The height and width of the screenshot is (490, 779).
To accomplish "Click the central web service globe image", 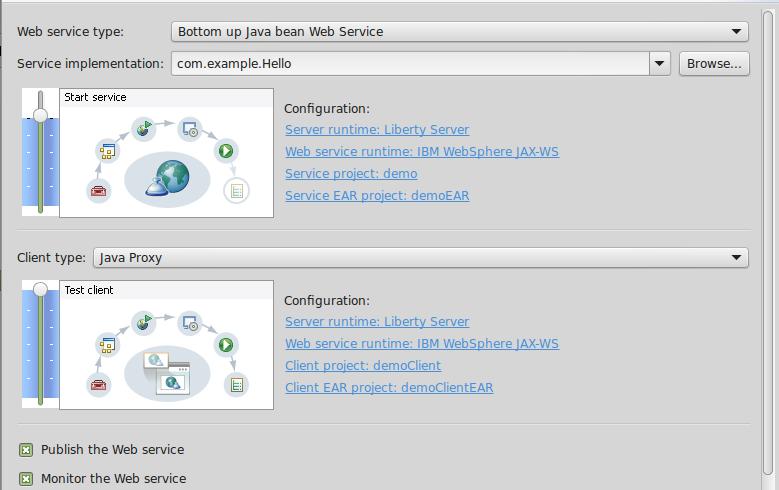I will [167, 179].
